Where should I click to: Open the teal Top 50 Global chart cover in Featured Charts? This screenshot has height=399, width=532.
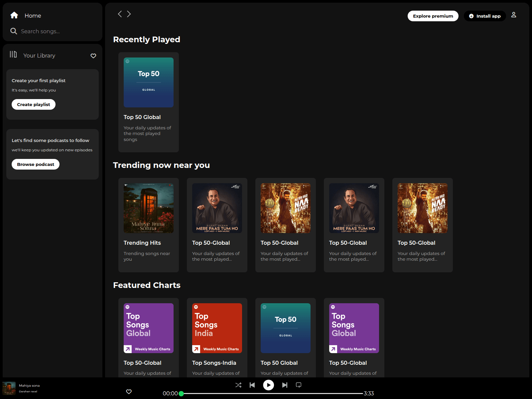286,328
